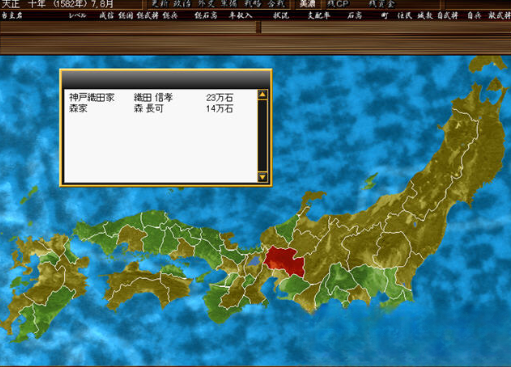
Task: Select the 森家 森 長可 row
Action: (x=151, y=108)
